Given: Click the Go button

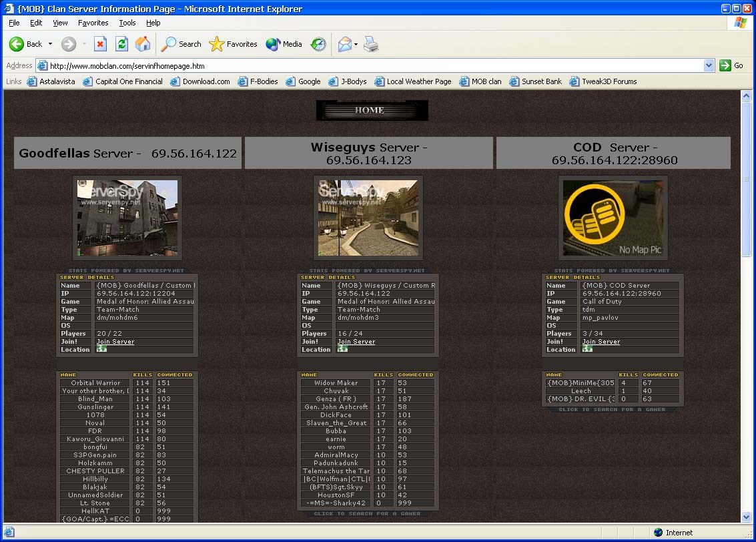Looking at the screenshot, I should pyautogui.click(x=731, y=65).
